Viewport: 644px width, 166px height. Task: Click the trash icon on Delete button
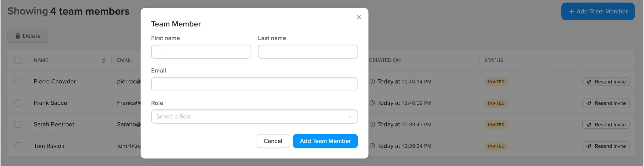[18, 36]
